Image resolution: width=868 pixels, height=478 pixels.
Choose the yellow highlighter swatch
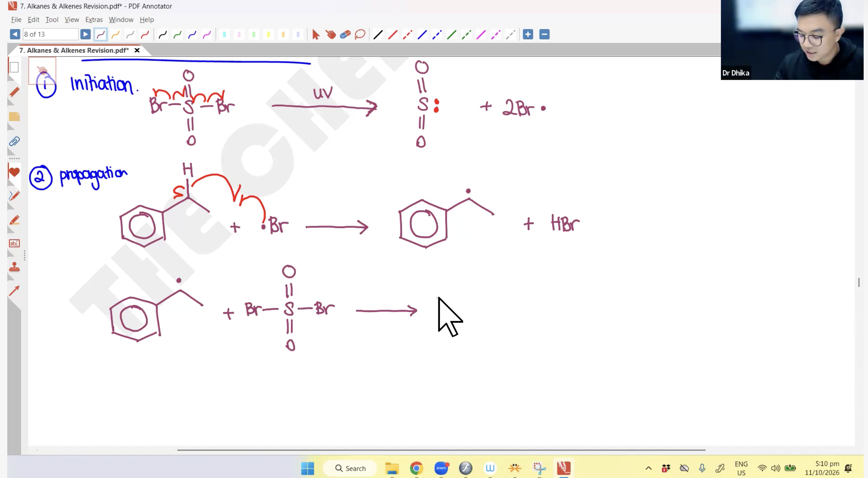(x=268, y=35)
